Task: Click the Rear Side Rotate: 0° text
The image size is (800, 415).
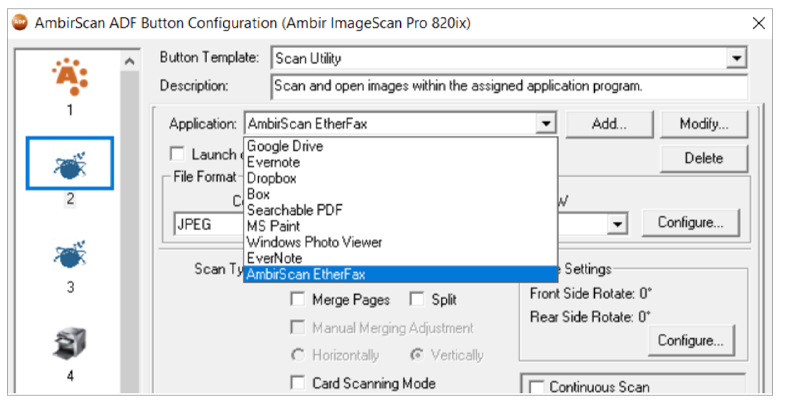Action: pos(590,317)
